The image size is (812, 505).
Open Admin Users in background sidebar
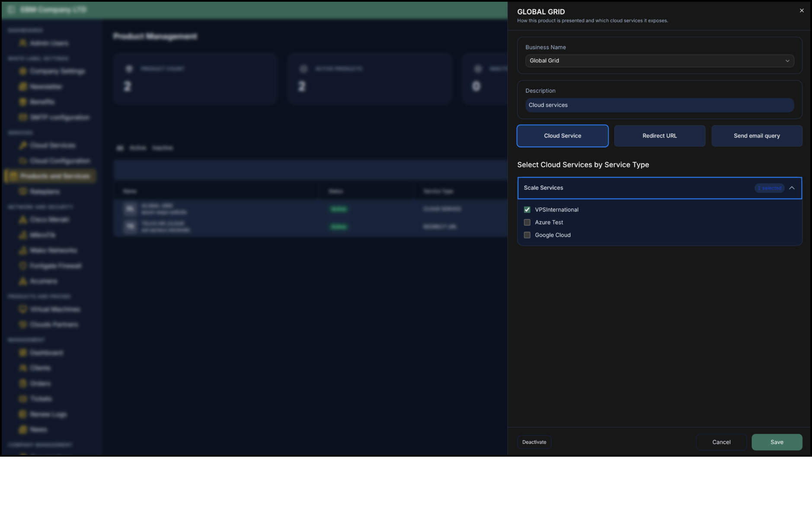point(44,43)
